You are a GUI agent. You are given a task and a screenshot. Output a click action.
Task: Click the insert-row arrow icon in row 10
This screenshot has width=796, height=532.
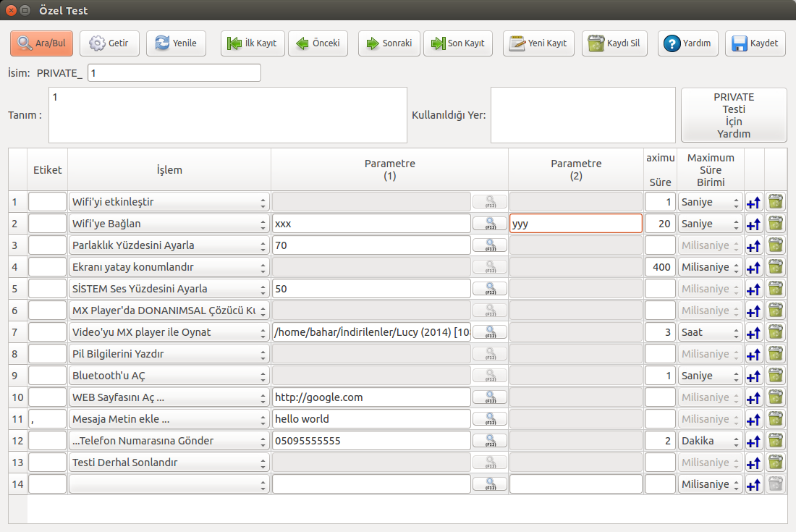pyautogui.click(x=754, y=398)
